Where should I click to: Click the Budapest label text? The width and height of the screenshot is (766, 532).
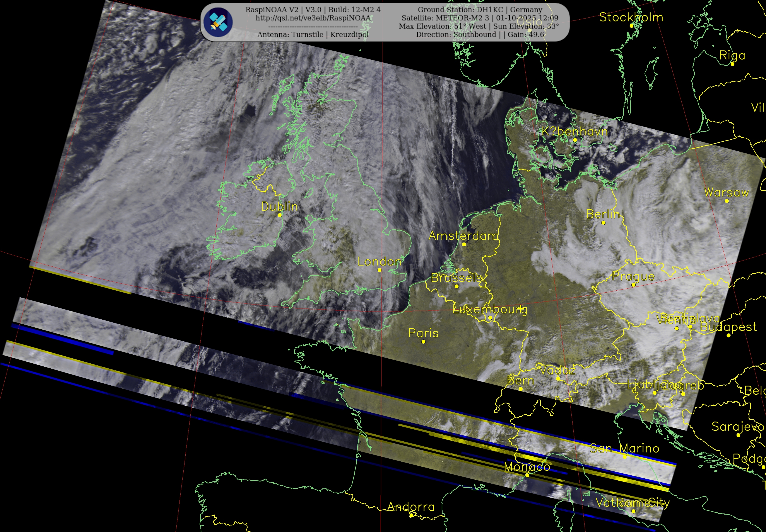[728, 327]
